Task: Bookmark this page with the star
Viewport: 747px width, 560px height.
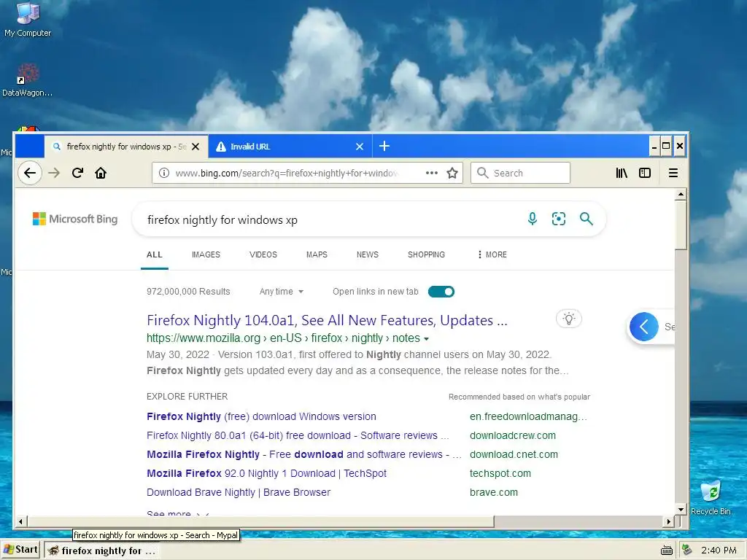Action: 452,173
